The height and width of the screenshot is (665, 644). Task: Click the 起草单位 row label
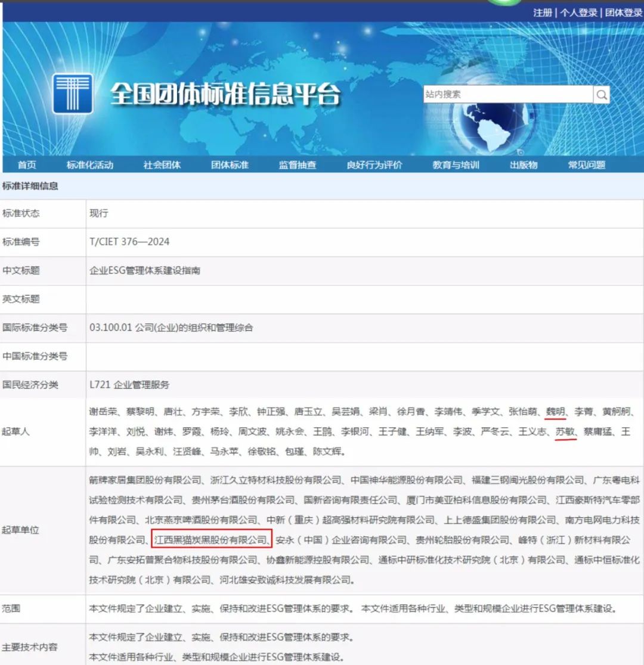pos(20,530)
